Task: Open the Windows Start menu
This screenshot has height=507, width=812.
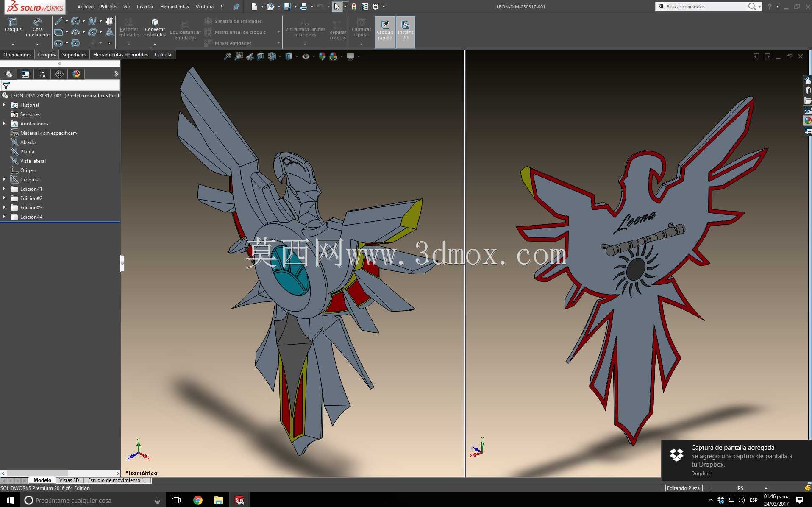Action: coord(10,500)
